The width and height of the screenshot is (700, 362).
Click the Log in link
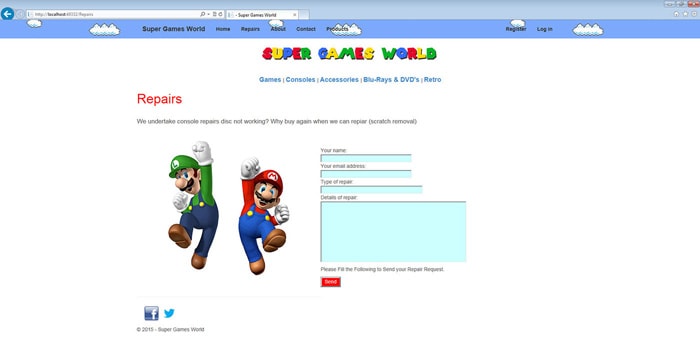(x=545, y=29)
